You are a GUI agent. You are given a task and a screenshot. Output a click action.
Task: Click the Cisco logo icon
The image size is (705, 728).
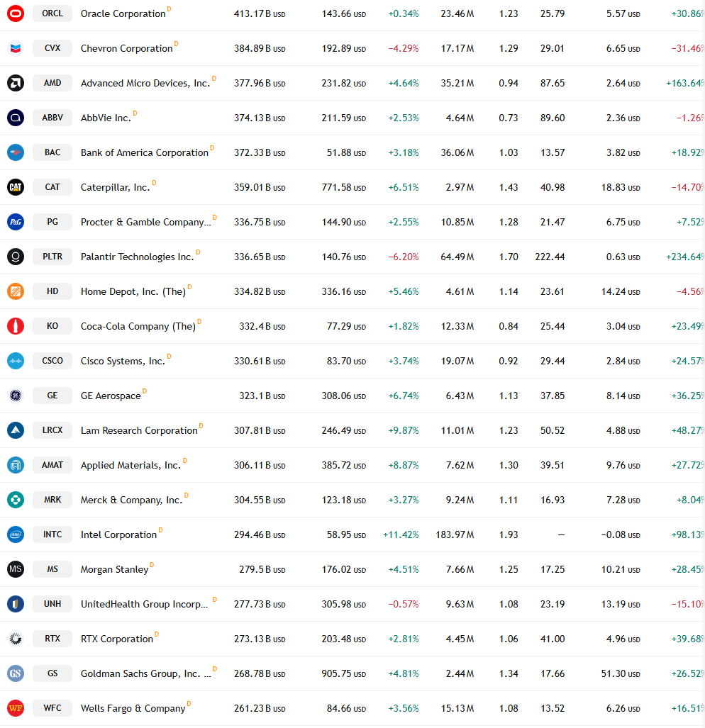coord(16,361)
